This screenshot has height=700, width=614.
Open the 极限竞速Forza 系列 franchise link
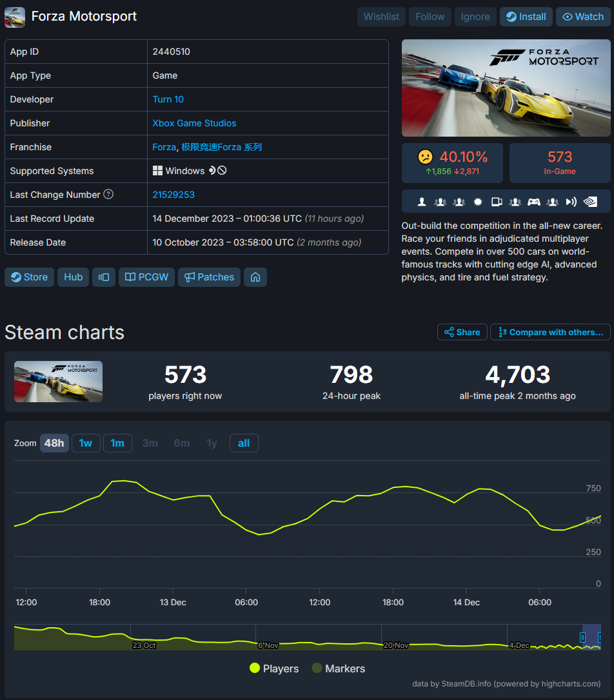(221, 147)
